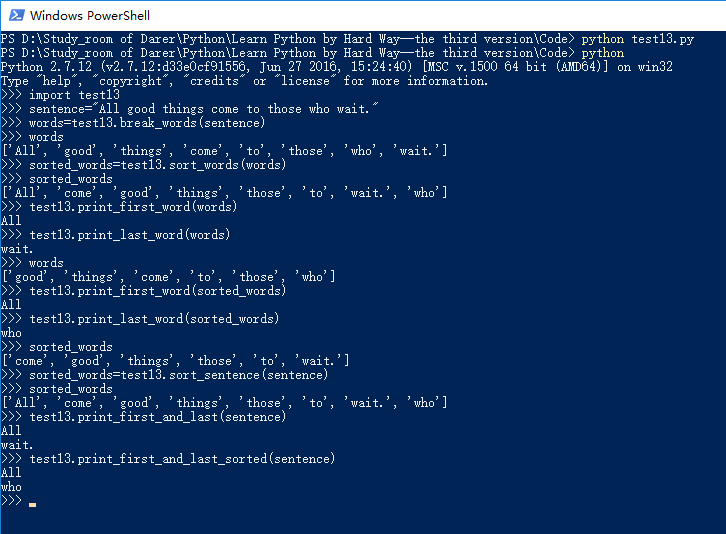Viewport: 726px width, 534px height.
Task: Click the test13.print_last_word(words) command
Action: pos(129,235)
